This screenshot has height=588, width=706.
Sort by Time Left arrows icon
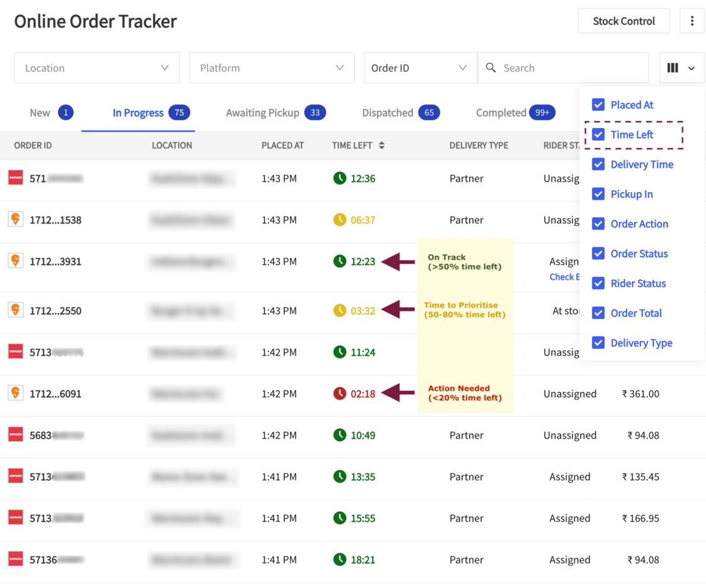[382, 146]
